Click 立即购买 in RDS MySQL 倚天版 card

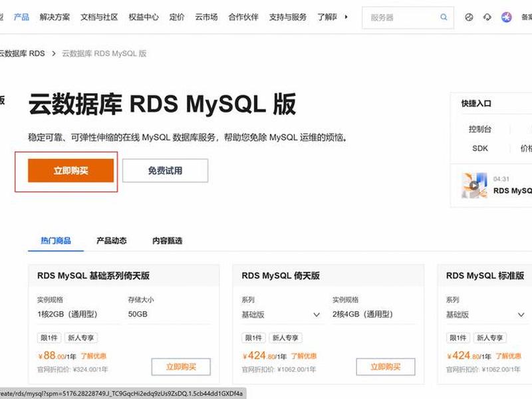(x=386, y=366)
